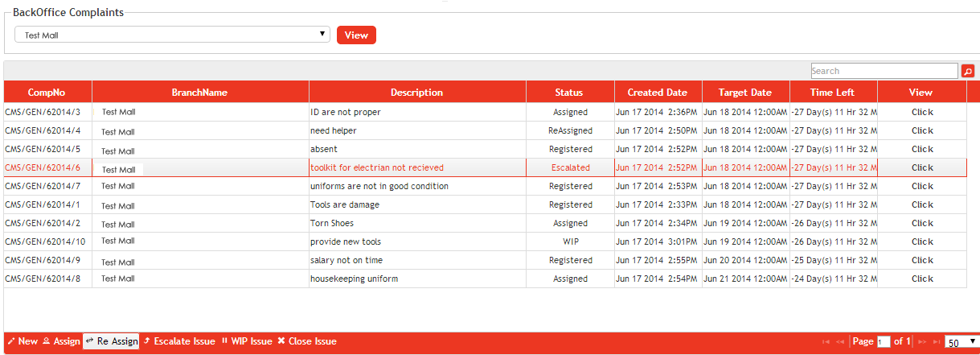Open the rows-per-page dropdown showing 50
This screenshot has width=980, height=355.
pyautogui.click(x=961, y=341)
